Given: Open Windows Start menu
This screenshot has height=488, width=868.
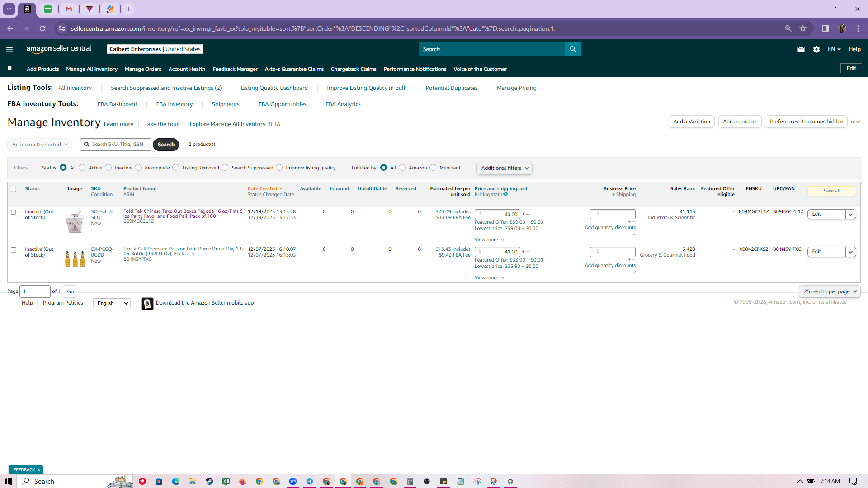Looking at the screenshot, I should tap(8, 481).
